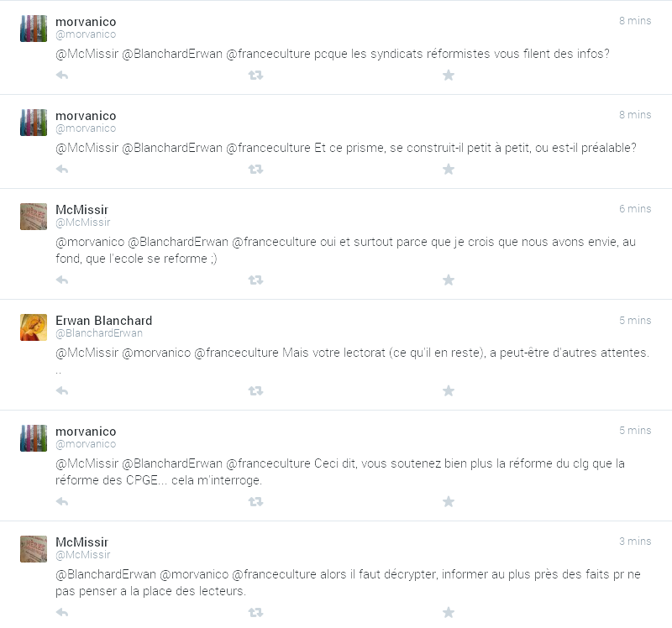Favorite Erwan Blanchard's lectorat tweet
This screenshot has height=628, width=672.
pyautogui.click(x=449, y=390)
